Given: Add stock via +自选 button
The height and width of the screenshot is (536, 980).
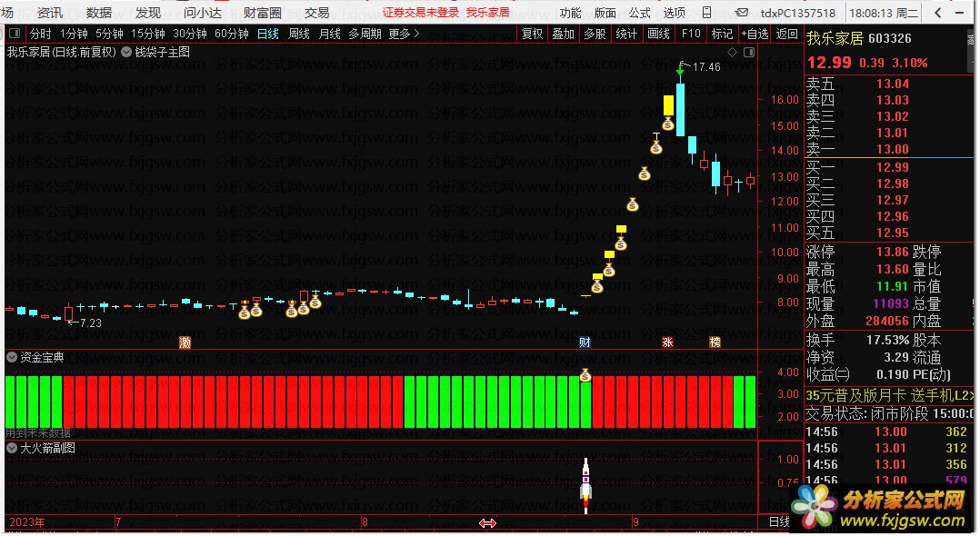Looking at the screenshot, I should (755, 34).
